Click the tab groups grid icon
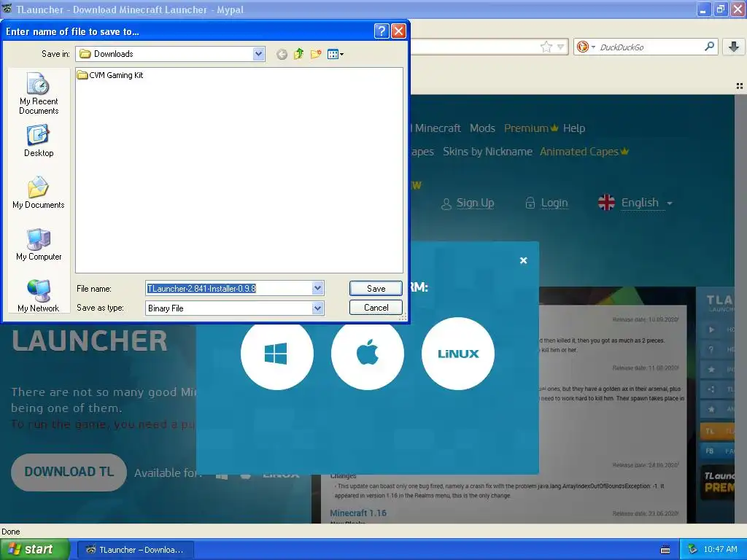747x560 pixels. tap(740, 86)
